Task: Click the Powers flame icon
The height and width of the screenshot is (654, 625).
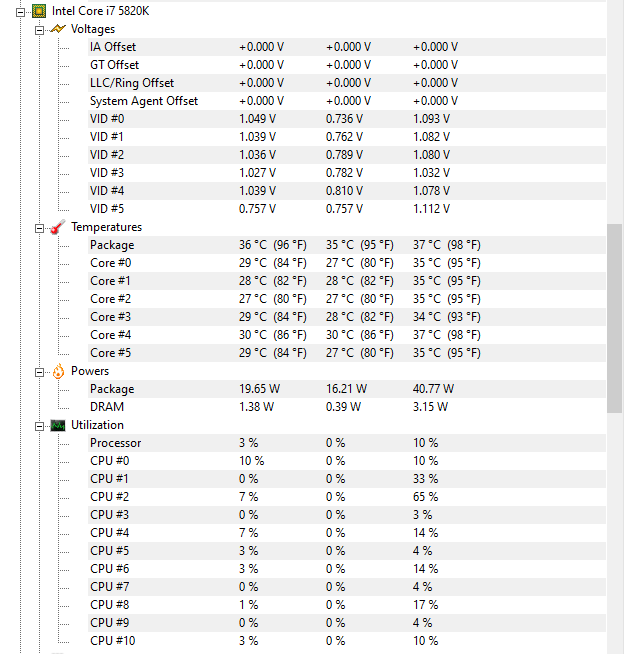Action: [57, 371]
